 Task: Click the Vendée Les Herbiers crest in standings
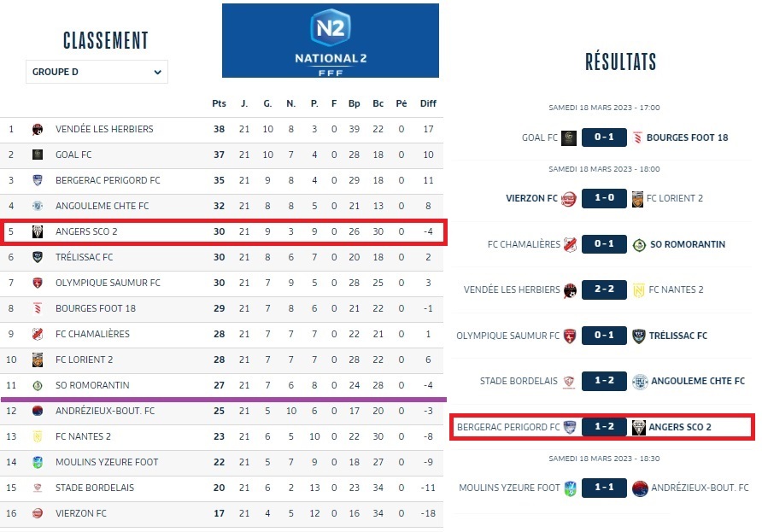tap(38, 130)
